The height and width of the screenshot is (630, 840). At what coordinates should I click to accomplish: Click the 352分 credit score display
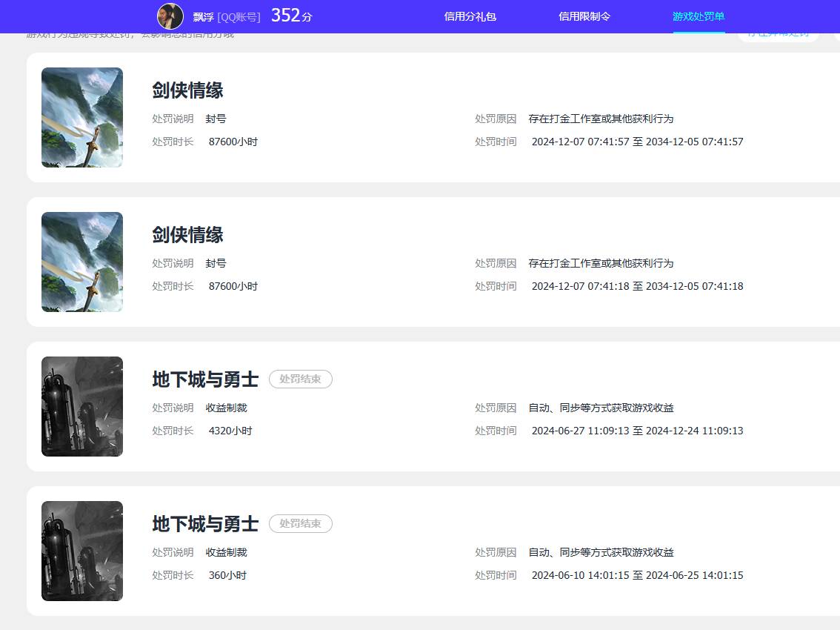(x=290, y=15)
